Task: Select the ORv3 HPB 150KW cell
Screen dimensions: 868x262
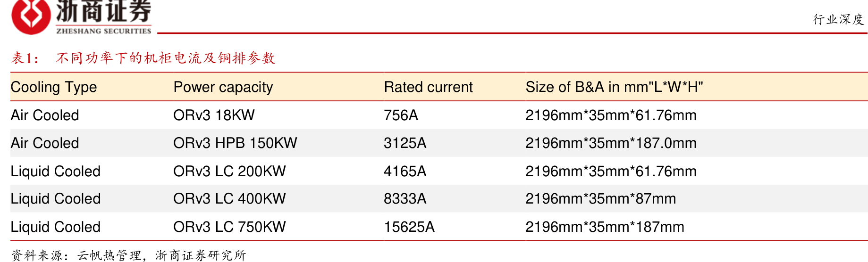Action: (x=235, y=143)
